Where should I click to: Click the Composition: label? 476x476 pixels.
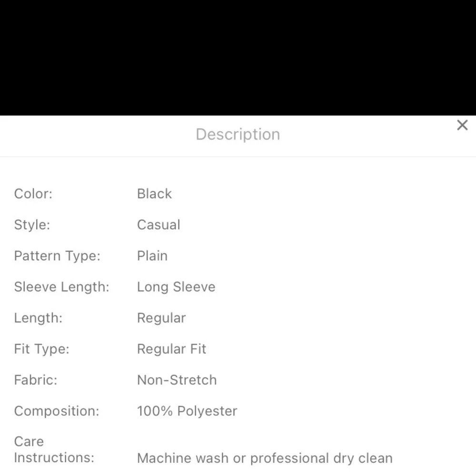(57, 411)
